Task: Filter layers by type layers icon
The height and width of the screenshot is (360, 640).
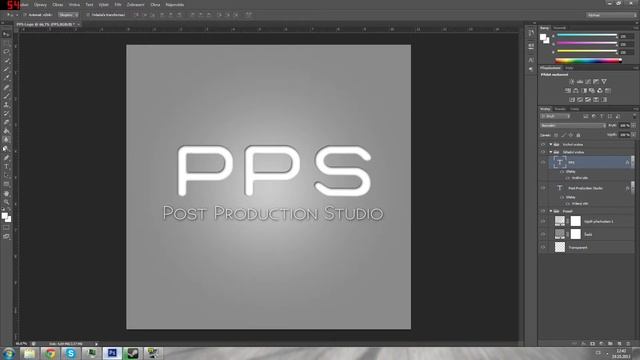Action: tap(602, 116)
